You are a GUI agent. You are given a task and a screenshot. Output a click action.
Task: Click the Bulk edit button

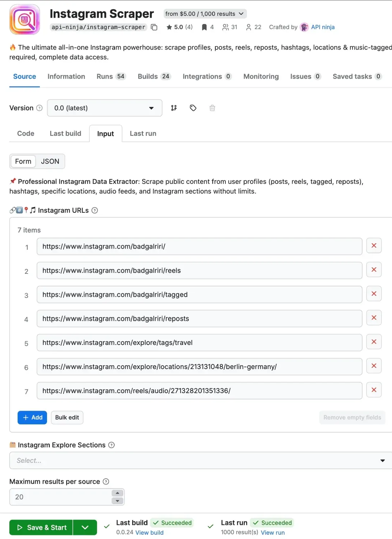point(67,418)
